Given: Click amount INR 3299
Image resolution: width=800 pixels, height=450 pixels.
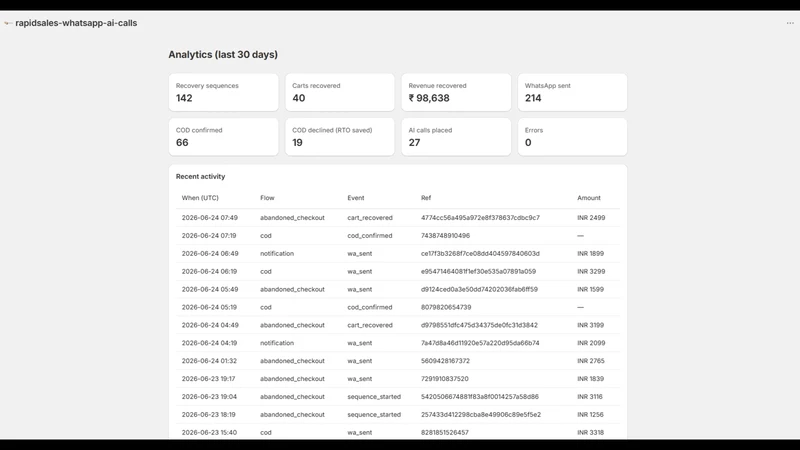Looking at the screenshot, I should pos(591,271).
